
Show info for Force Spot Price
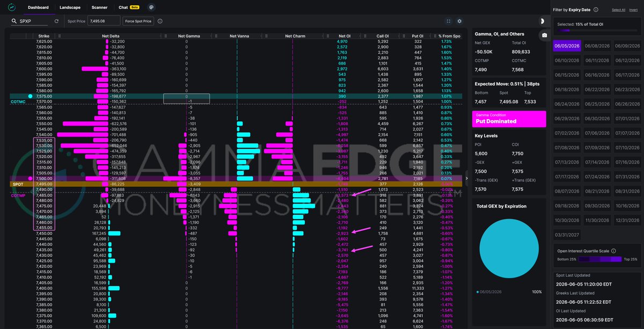point(160,21)
